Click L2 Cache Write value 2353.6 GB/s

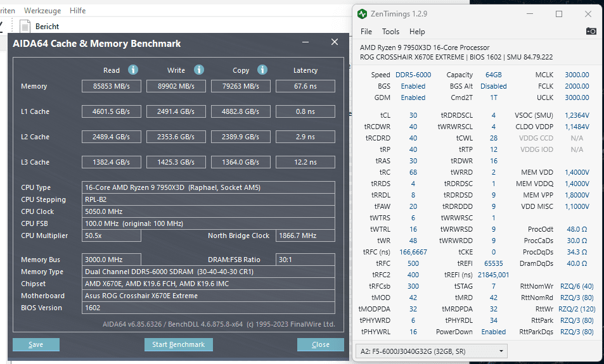176,137
